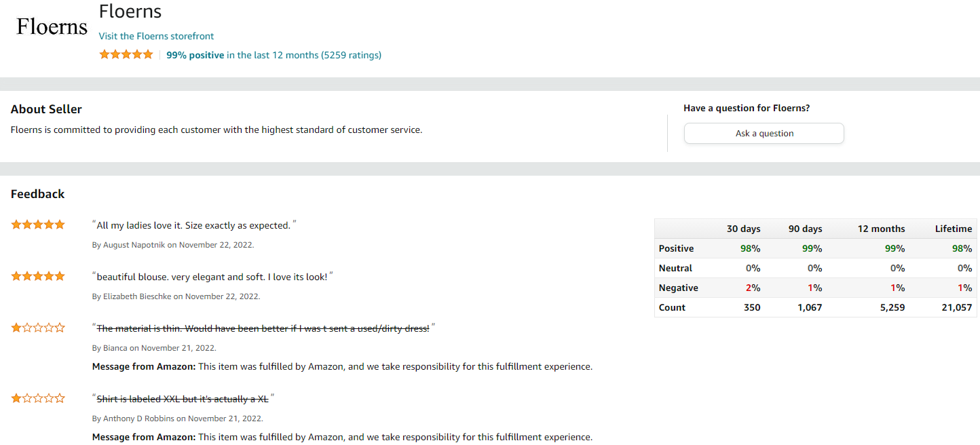Click the 30 days negative 2% value
This screenshot has width=980, height=445.
point(753,288)
